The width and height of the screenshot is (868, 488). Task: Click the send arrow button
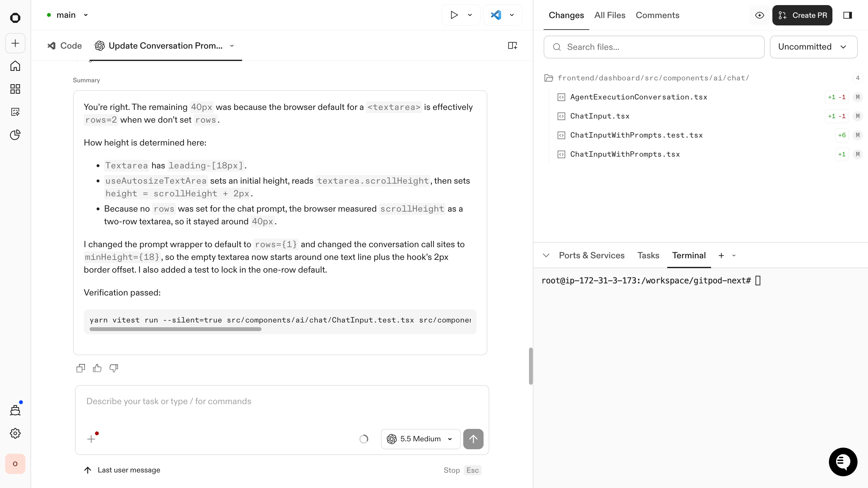tap(473, 439)
